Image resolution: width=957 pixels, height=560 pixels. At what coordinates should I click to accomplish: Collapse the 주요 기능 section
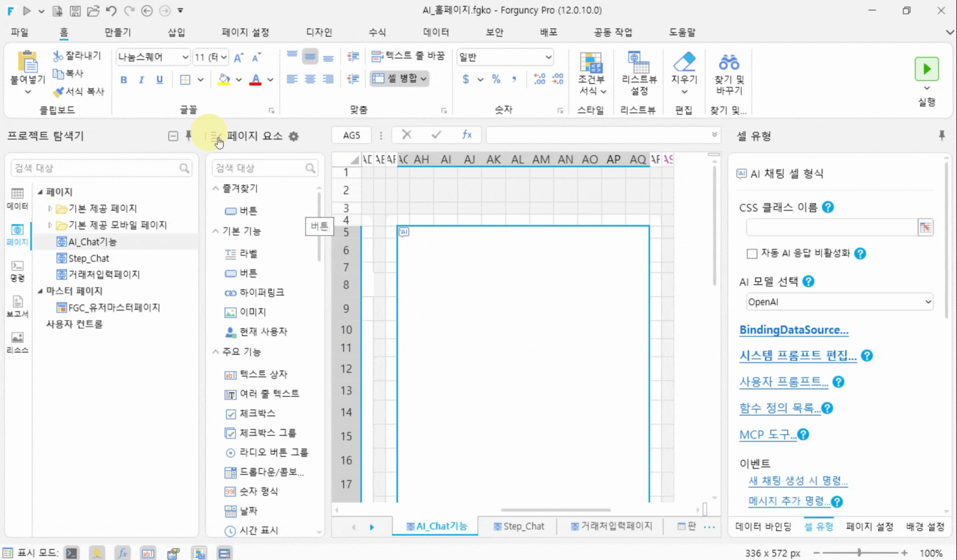pos(215,352)
